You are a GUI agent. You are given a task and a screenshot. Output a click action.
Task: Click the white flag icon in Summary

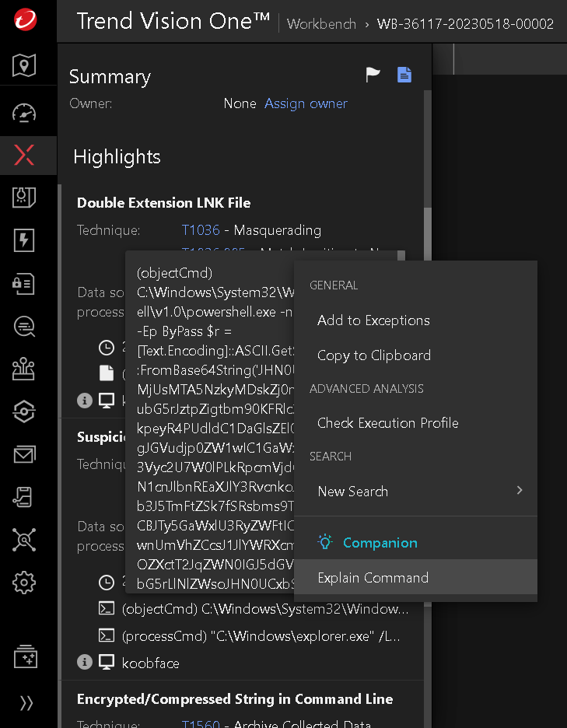click(373, 75)
